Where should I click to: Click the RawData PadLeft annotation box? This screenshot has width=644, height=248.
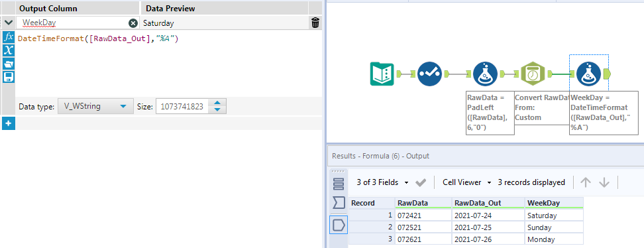pos(490,113)
